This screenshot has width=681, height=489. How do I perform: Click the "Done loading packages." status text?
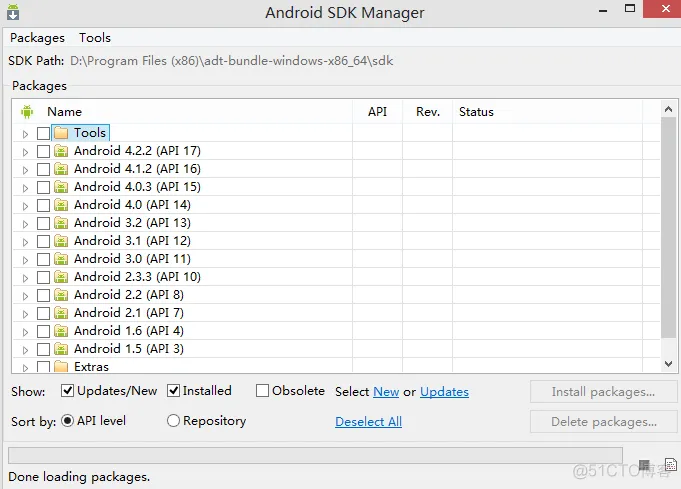point(79,477)
